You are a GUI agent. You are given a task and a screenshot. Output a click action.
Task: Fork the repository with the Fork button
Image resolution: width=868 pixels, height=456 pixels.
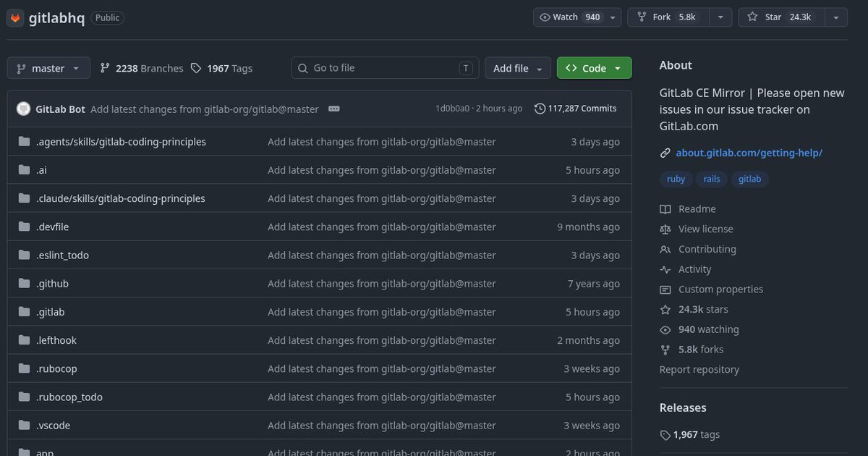click(x=668, y=17)
